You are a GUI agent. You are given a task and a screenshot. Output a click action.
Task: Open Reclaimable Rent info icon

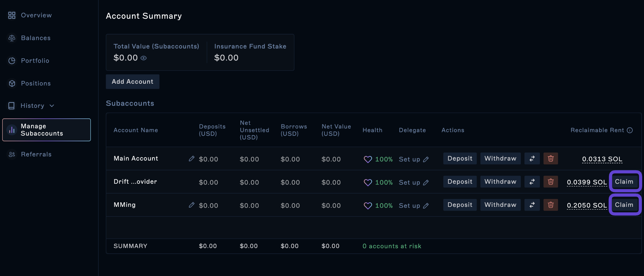pos(630,130)
